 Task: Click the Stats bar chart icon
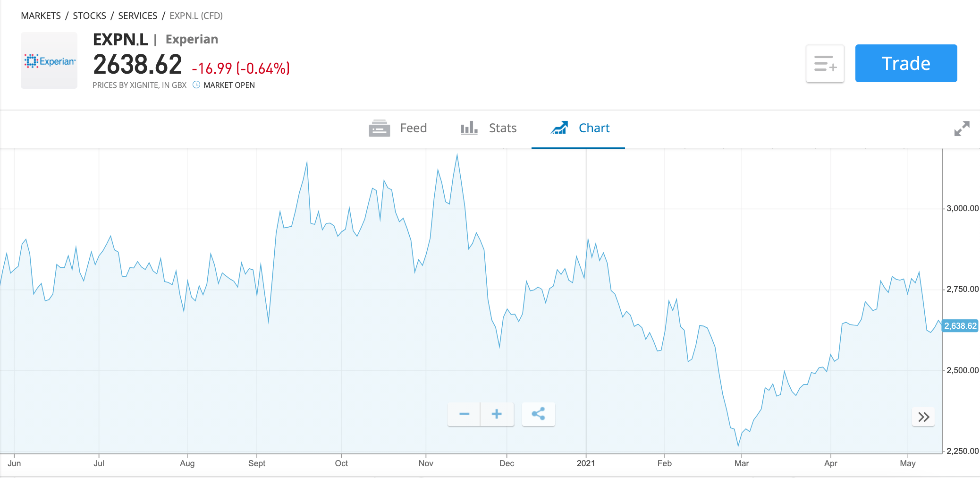(469, 128)
